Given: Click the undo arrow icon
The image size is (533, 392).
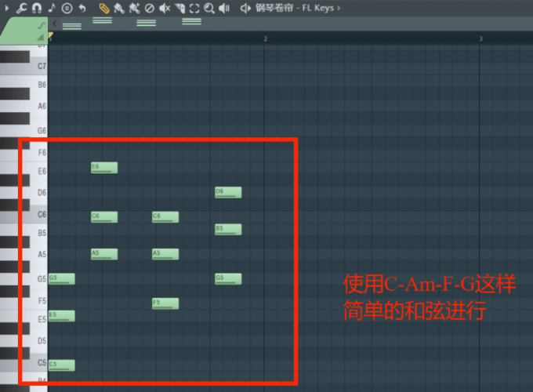Looking at the screenshot, I should [82, 8].
